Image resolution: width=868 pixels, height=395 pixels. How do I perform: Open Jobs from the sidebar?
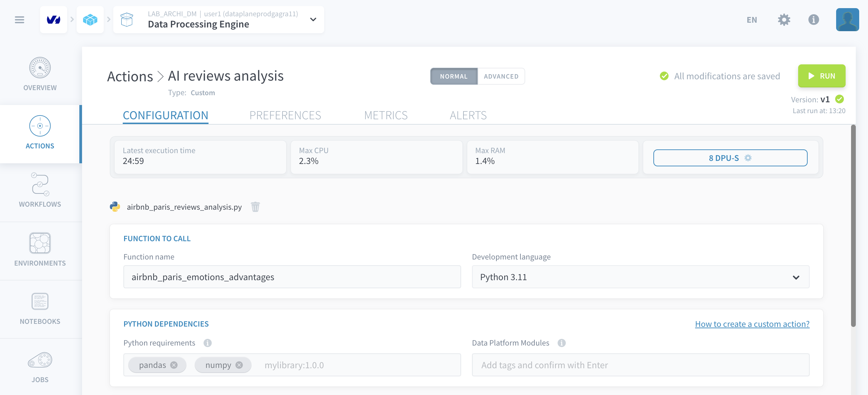point(40,366)
